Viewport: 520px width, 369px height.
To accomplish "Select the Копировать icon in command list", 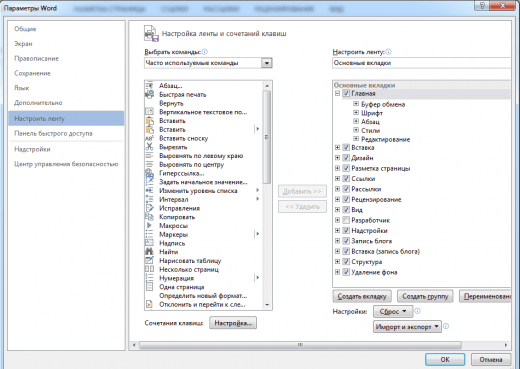I will point(149,217).
